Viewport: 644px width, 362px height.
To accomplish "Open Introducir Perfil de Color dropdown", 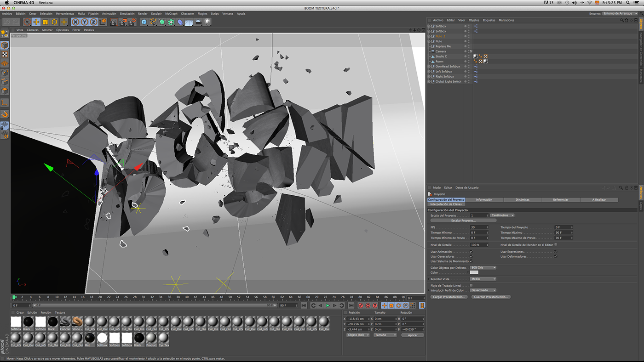I will tap(483, 290).
